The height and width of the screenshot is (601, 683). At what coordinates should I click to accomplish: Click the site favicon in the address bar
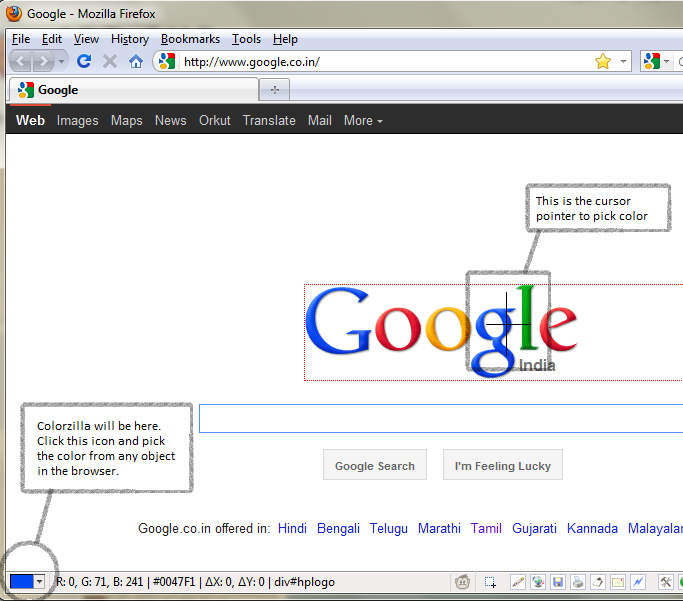point(167,61)
